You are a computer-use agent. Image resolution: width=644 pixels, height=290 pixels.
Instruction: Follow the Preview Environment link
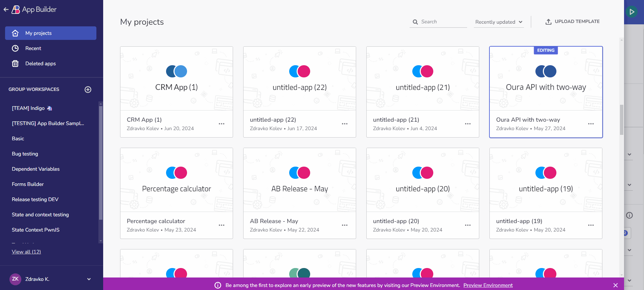[488, 285]
